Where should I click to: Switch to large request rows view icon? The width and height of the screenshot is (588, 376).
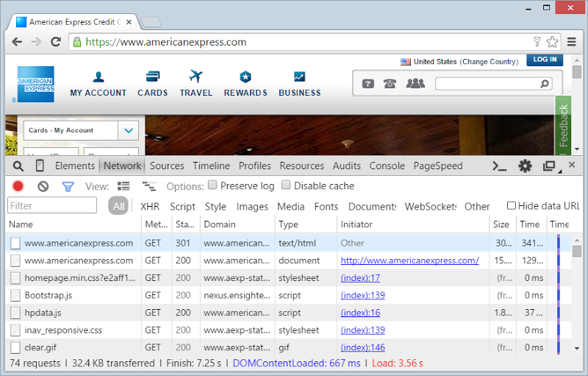pyautogui.click(x=123, y=186)
